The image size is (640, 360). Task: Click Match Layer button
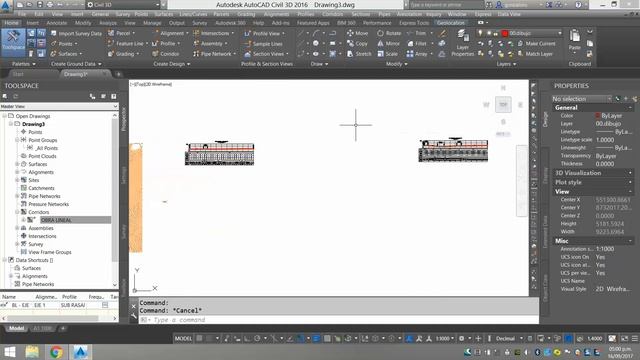[535, 54]
